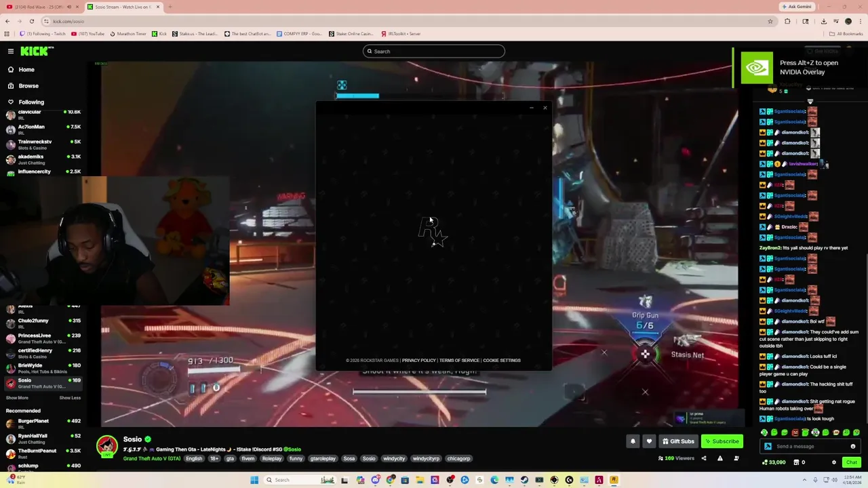This screenshot has height=488, width=868.
Task: Open the Marathon Timer bookmark
Action: pos(127,34)
